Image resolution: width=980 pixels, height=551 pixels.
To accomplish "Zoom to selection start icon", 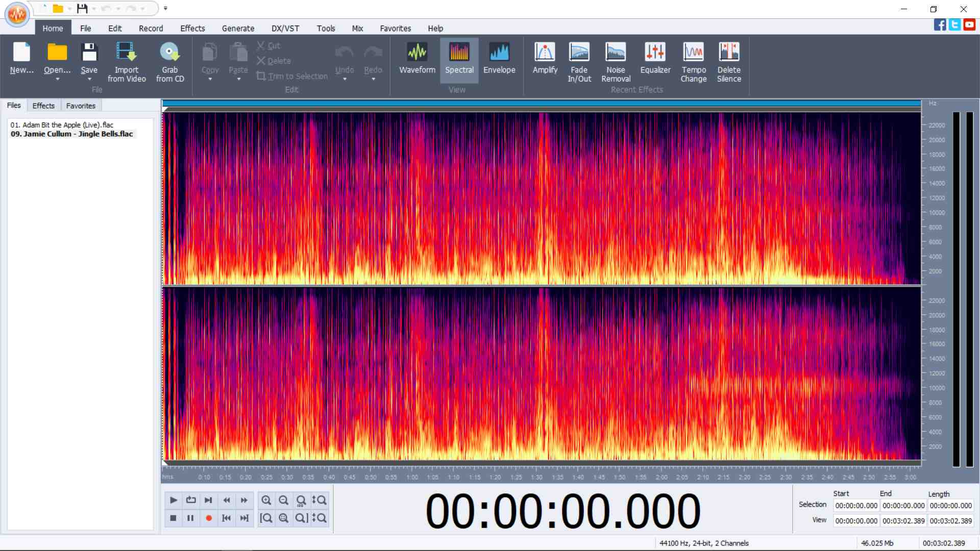I will (x=266, y=518).
